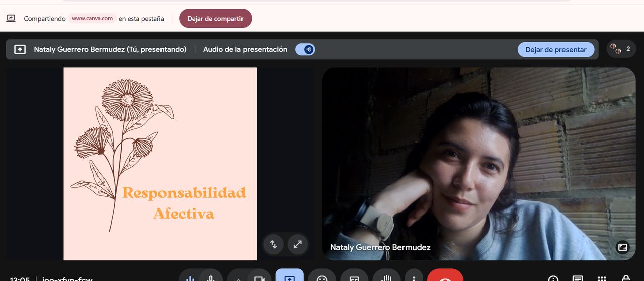Click Nataly Guerrero Bermudez name on video tile
Viewport: 644px width, 281px height.
pos(380,247)
